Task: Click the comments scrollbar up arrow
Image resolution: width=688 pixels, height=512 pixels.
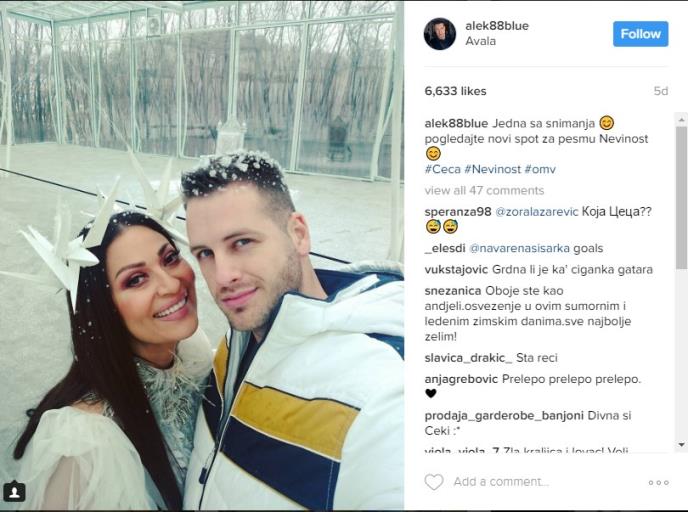Action: click(x=681, y=119)
